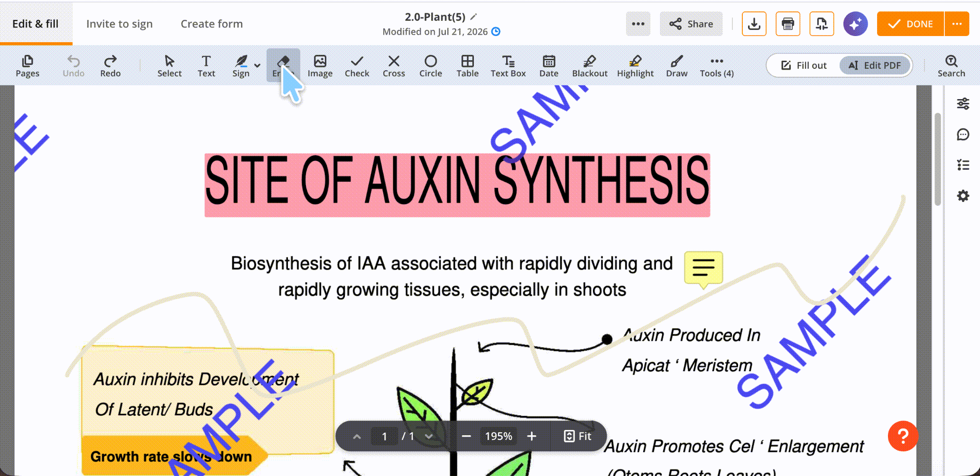Zoom out with the minus button
The image size is (980, 476).
pos(466,436)
